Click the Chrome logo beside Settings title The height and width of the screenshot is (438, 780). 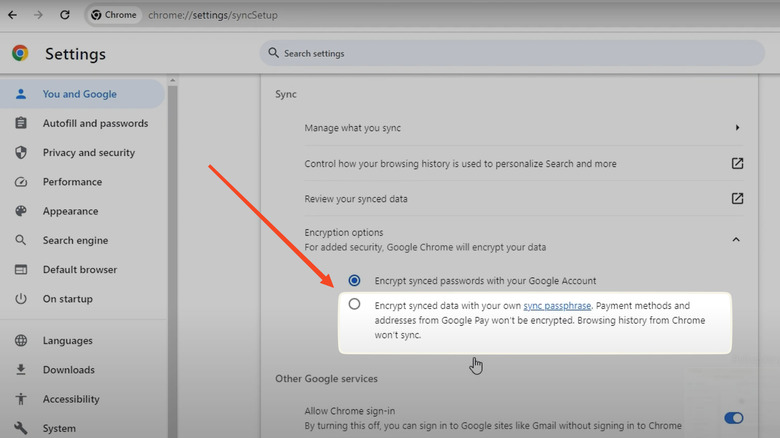(20, 54)
